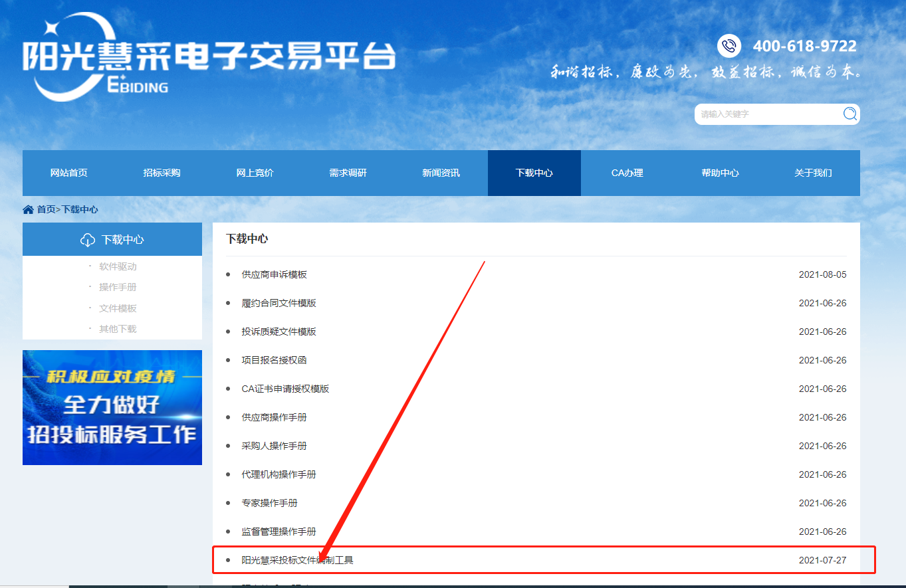
Task: Open the 专家操作手册 entry
Action: (269, 503)
